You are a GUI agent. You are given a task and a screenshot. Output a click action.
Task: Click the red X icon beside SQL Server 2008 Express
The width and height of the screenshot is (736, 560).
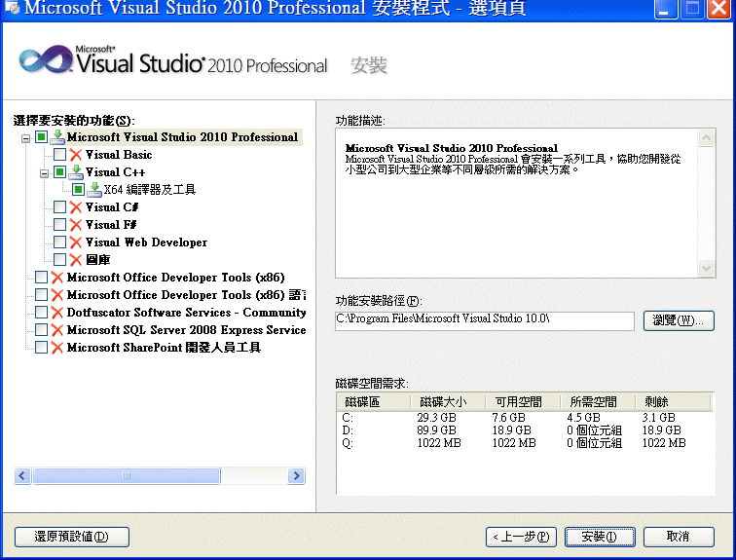pyautogui.click(x=57, y=330)
